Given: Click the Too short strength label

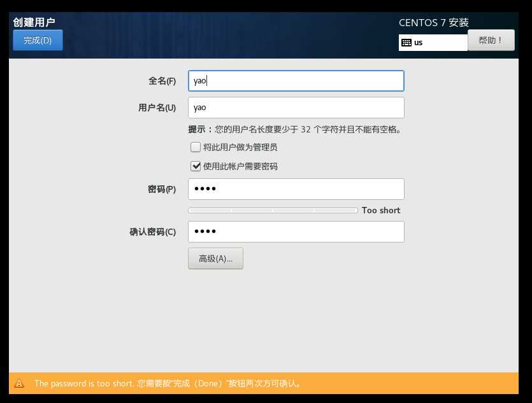Looking at the screenshot, I should 380,210.
